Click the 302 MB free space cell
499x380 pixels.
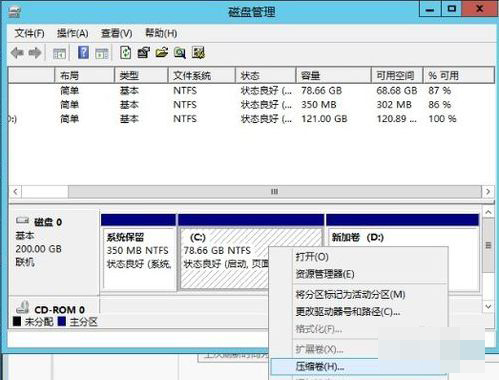coord(394,105)
